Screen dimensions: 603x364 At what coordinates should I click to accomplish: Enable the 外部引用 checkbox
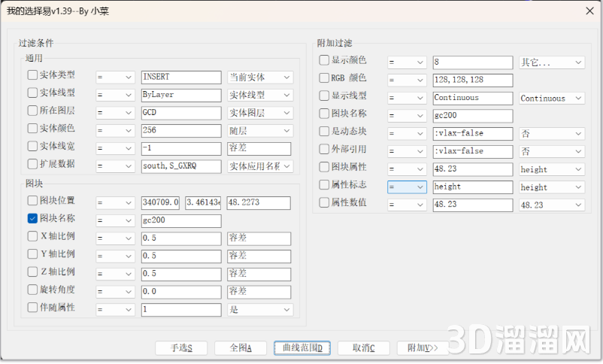point(324,149)
